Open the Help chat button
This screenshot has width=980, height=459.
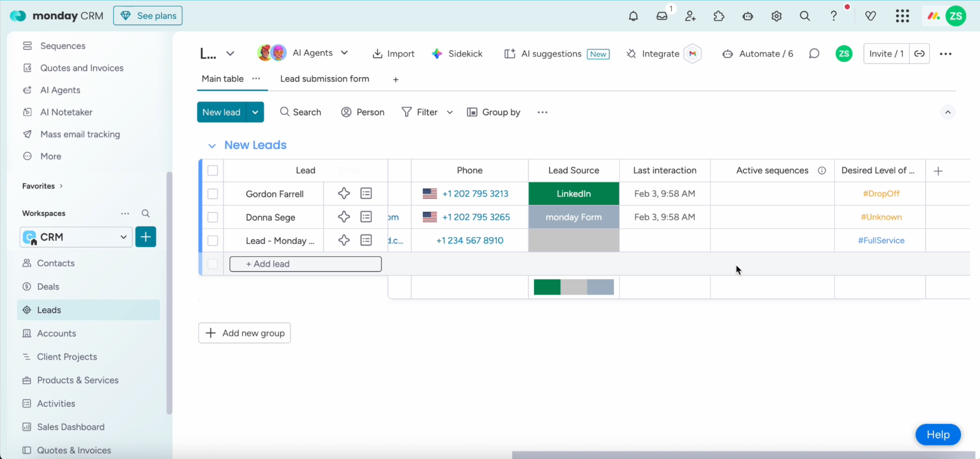(938, 434)
